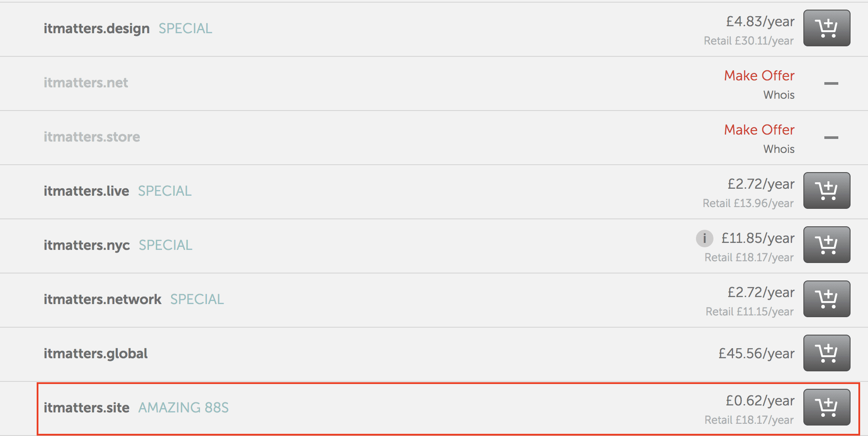The image size is (868, 436).
Task: Click the £0.62/year price for itmatters.site
Action: tap(760, 401)
